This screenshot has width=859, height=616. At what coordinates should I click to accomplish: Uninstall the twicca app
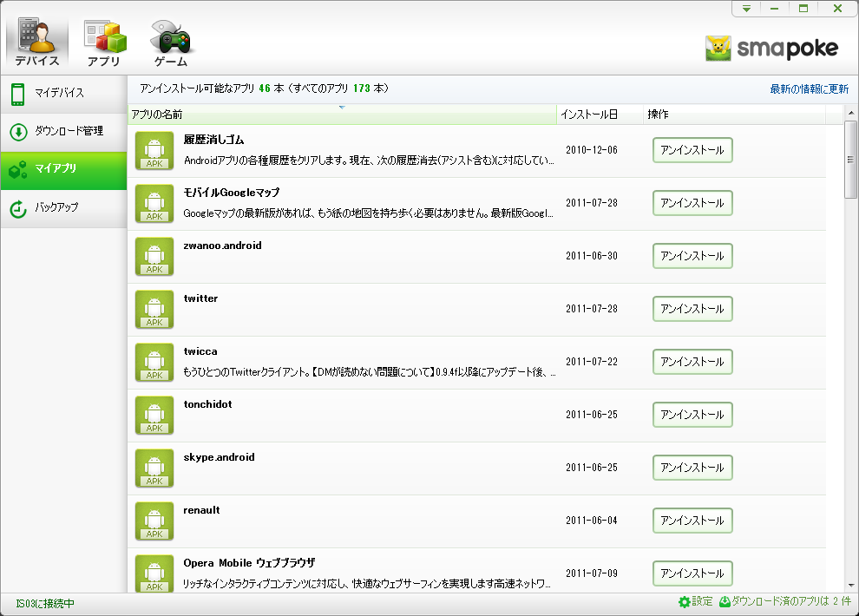click(692, 362)
